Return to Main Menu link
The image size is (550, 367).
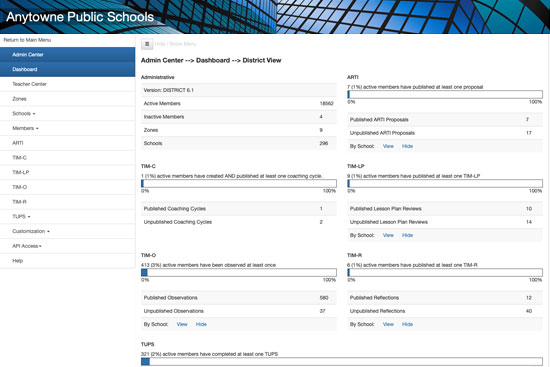(x=27, y=40)
